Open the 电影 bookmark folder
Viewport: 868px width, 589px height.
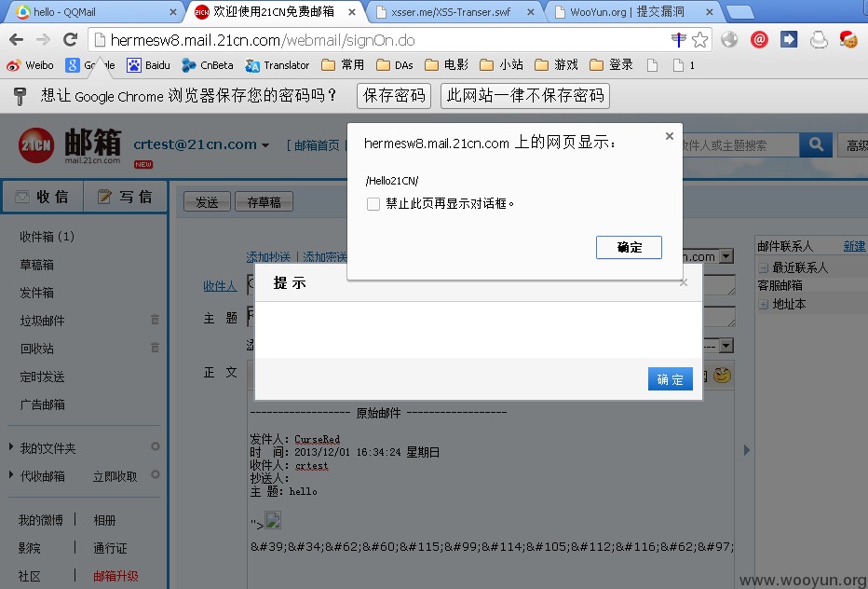pyautogui.click(x=446, y=65)
